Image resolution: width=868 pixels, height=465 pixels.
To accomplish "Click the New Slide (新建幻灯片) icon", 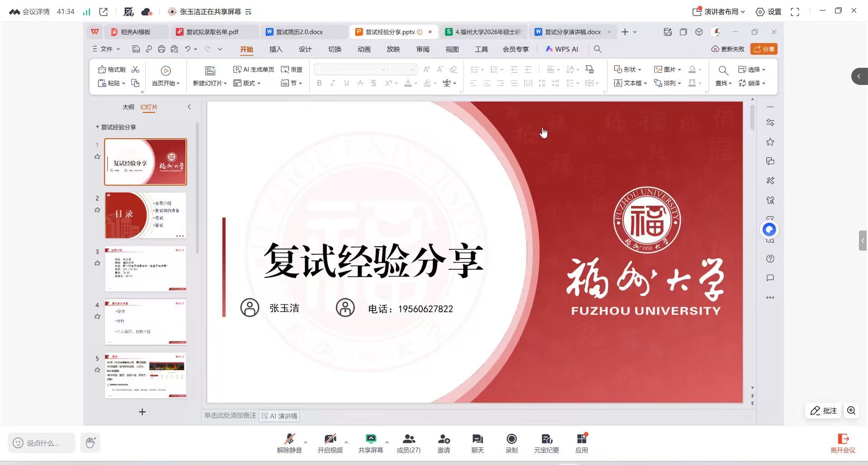I will point(210,70).
